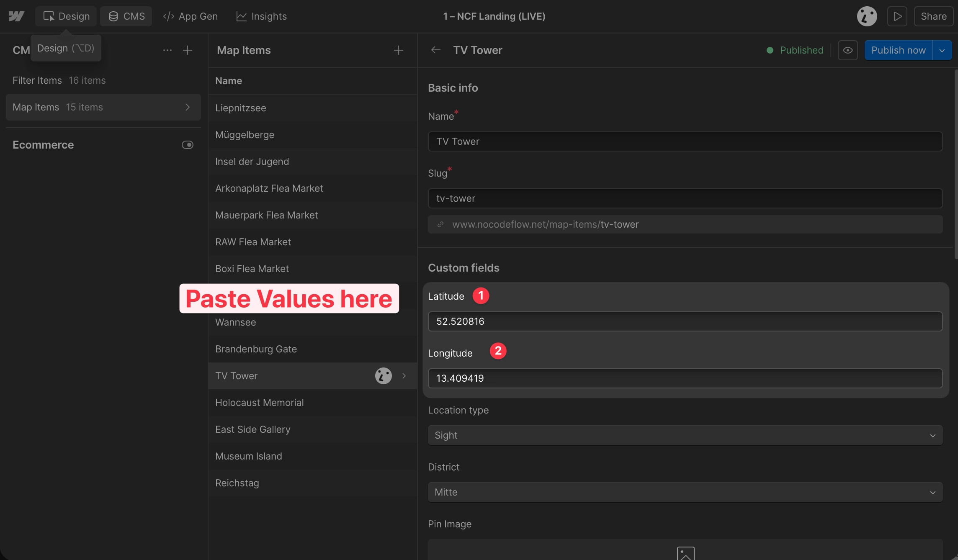Click the link icon beside the item URL
The image size is (958, 560).
point(440,224)
